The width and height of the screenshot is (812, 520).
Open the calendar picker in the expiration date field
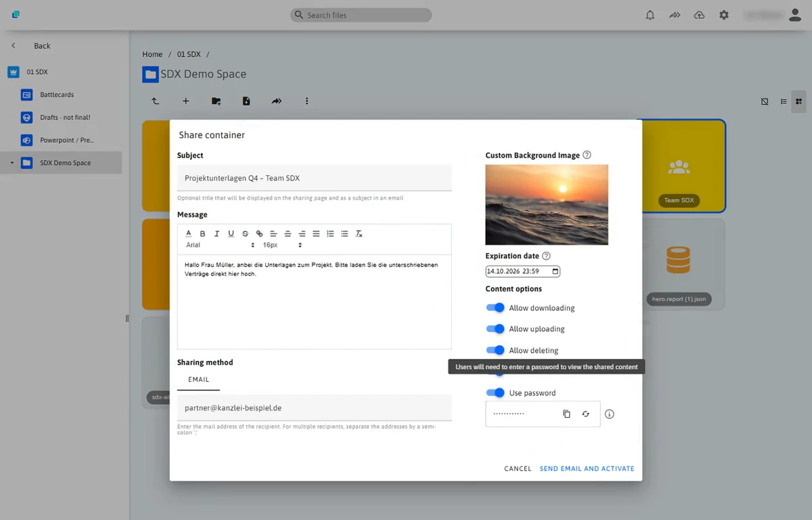click(x=556, y=272)
